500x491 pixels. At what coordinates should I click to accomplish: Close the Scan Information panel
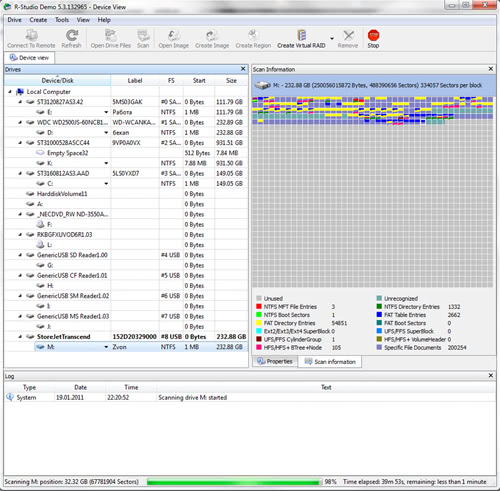[491, 69]
